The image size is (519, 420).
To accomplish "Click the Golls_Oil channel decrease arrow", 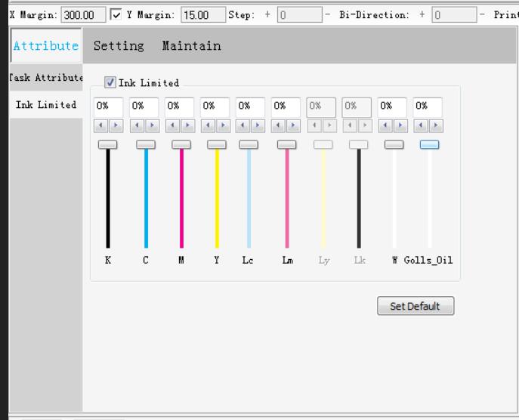I will point(421,125).
